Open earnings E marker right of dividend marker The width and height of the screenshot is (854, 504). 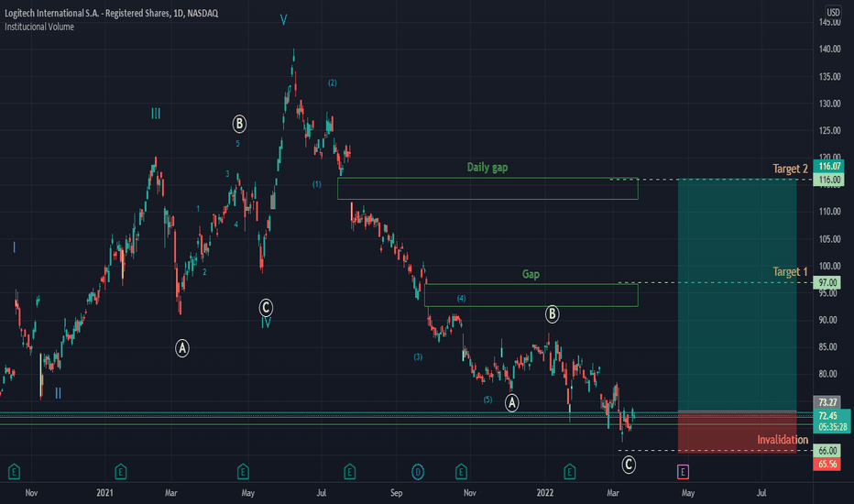point(461,472)
